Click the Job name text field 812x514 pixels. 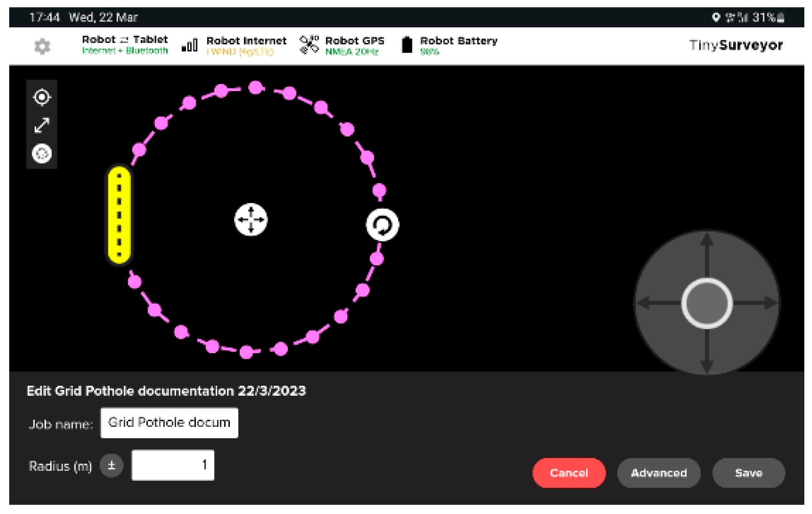169,423
